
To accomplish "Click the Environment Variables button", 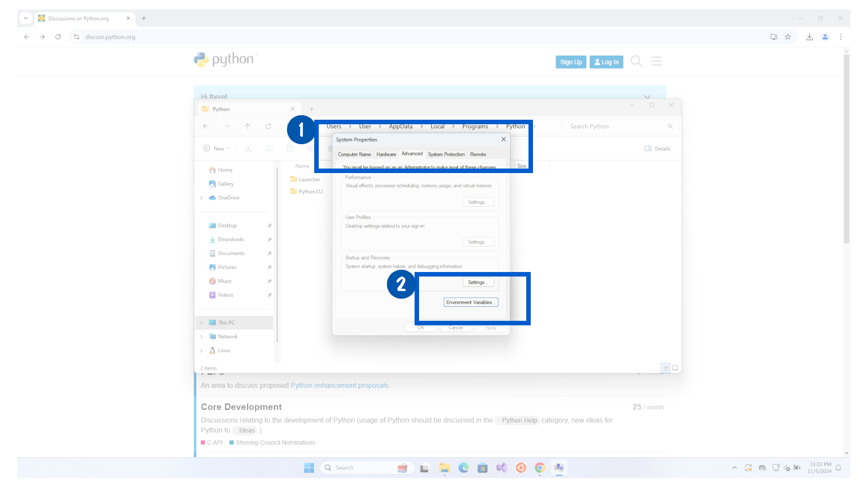I will [x=471, y=302].
